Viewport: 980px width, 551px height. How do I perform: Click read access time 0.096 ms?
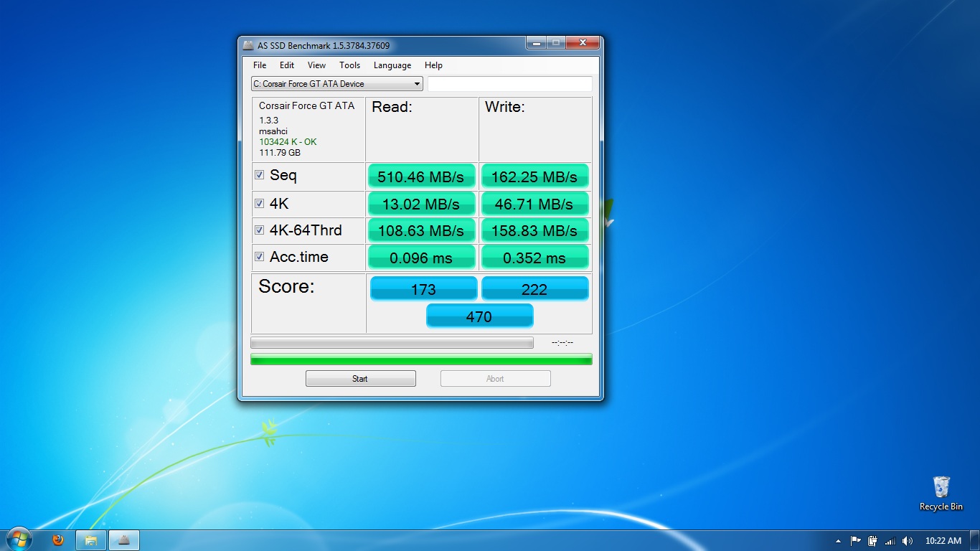pyautogui.click(x=421, y=258)
